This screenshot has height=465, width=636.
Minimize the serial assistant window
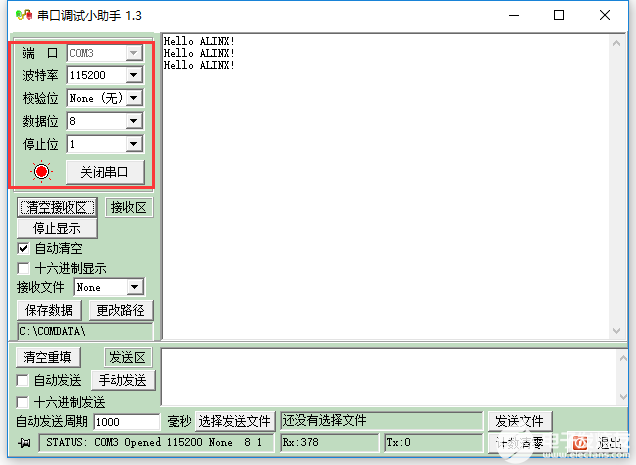pos(514,15)
